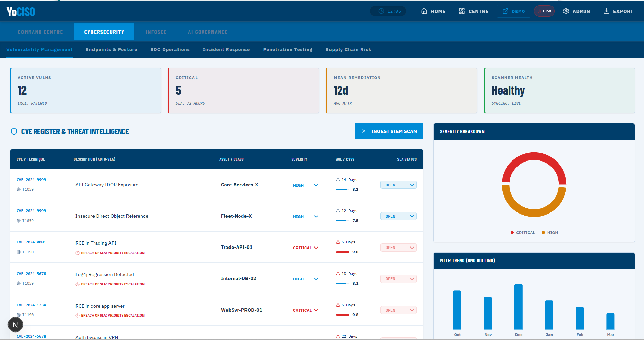
Task: Switch to the Infosec tab
Action: click(x=156, y=32)
